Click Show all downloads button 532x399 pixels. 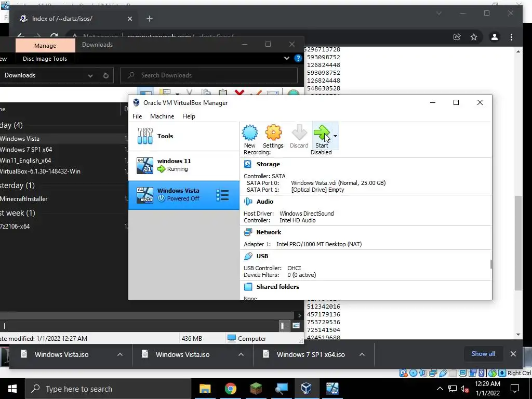(x=483, y=354)
